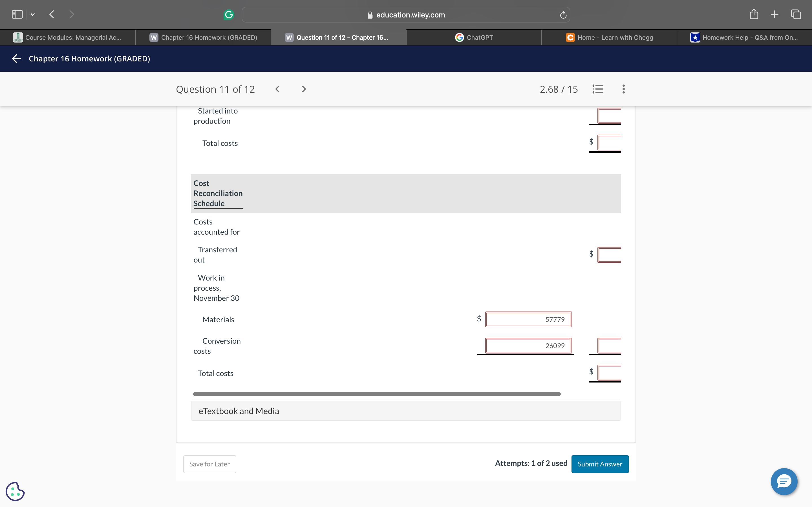Toggle the Safari sidebar
The height and width of the screenshot is (507, 812).
(17, 14)
